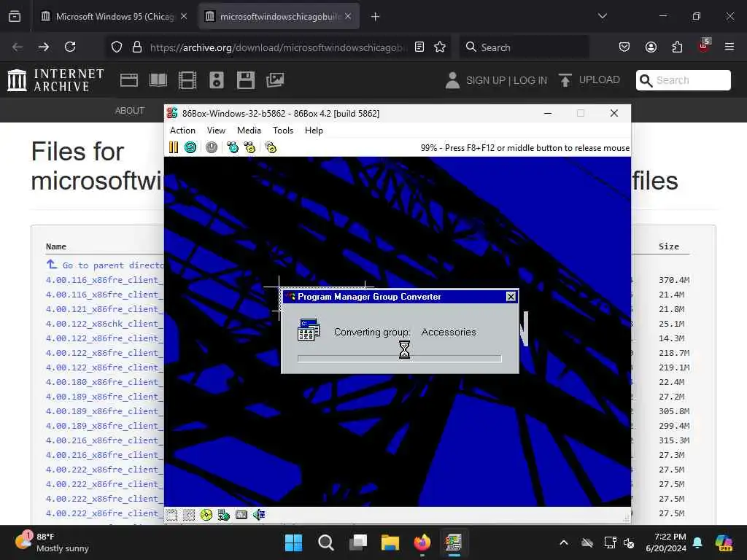The height and width of the screenshot is (560, 747).
Task: Click the Firefox Search box
Action: pos(524,47)
